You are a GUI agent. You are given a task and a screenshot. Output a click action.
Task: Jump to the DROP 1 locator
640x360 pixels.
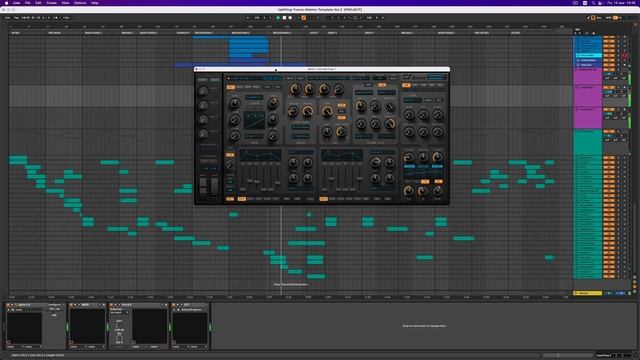[x=332, y=33]
